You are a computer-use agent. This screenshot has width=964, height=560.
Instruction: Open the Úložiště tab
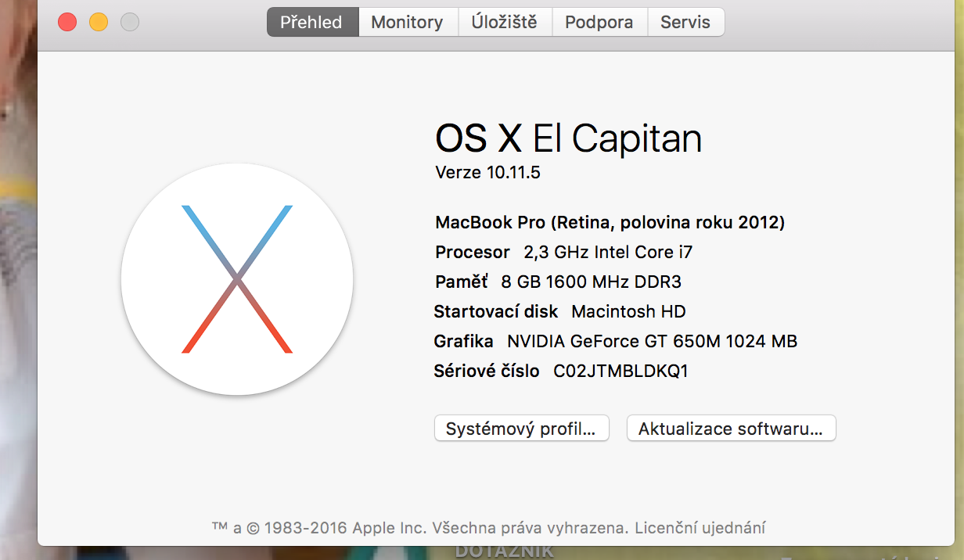click(x=504, y=22)
